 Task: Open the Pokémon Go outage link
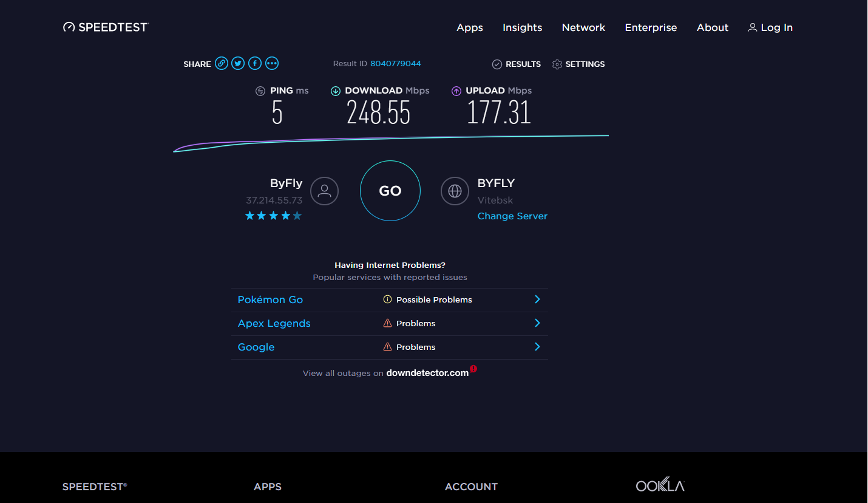(270, 299)
